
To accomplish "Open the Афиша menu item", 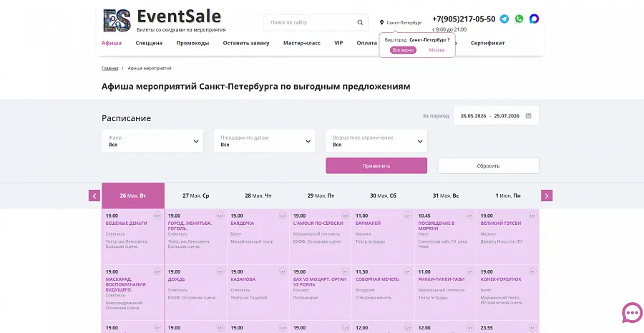I will coord(112,43).
